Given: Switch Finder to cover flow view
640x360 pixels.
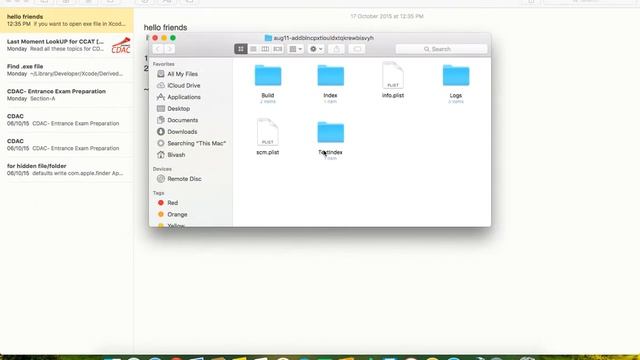Looking at the screenshot, I should pyautogui.click(x=278, y=49).
